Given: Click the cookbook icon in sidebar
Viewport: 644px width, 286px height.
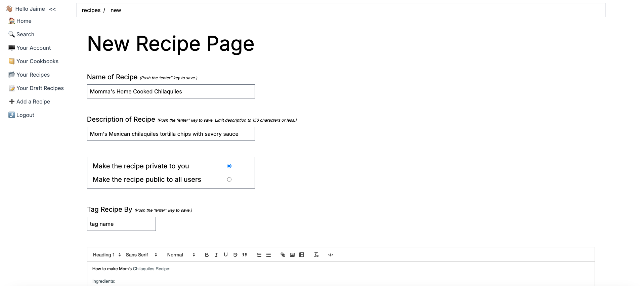Looking at the screenshot, I should coord(12,61).
